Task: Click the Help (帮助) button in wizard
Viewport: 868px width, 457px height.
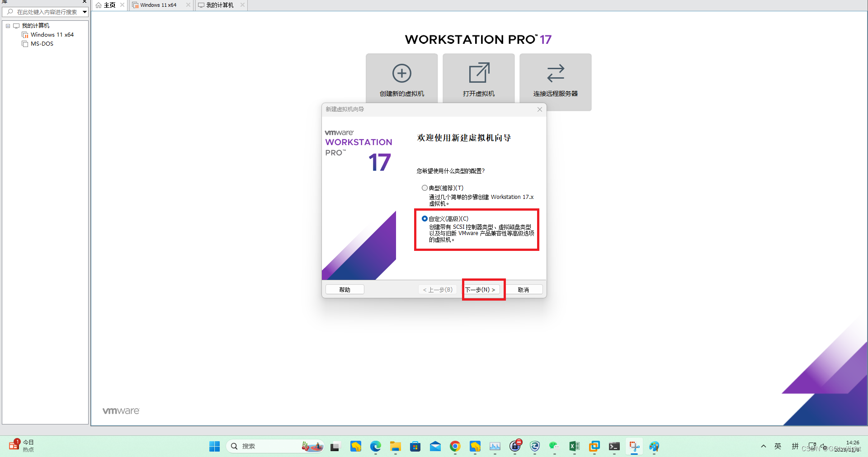Action: (x=345, y=290)
